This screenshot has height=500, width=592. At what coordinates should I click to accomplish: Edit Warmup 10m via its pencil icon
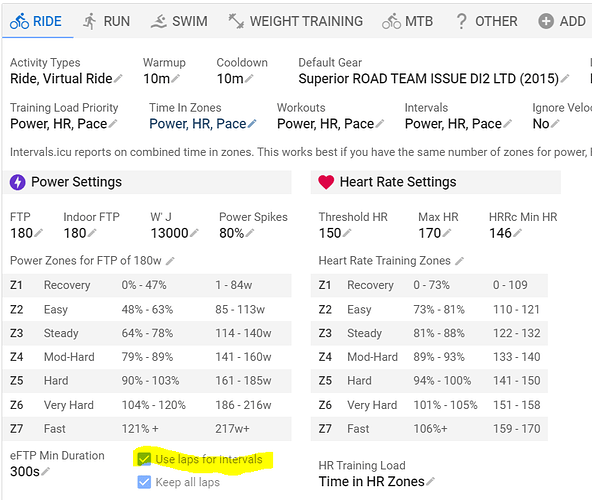176,79
